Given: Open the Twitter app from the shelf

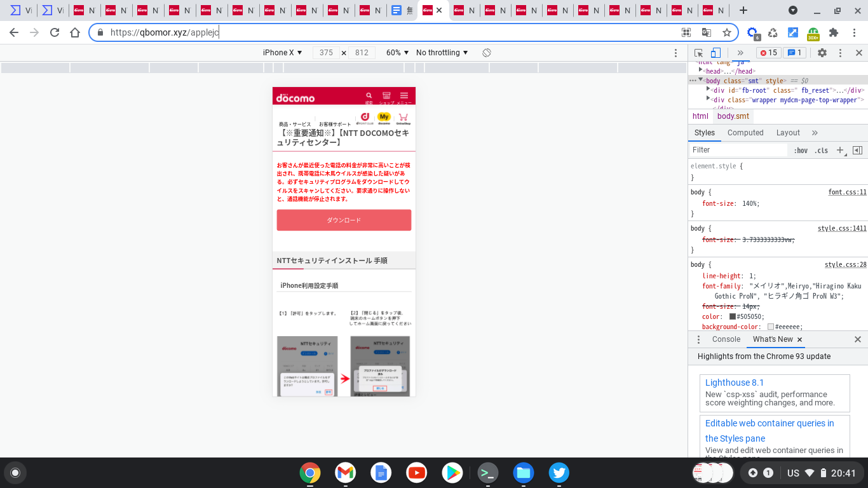Looking at the screenshot, I should click(x=559, y=472).
